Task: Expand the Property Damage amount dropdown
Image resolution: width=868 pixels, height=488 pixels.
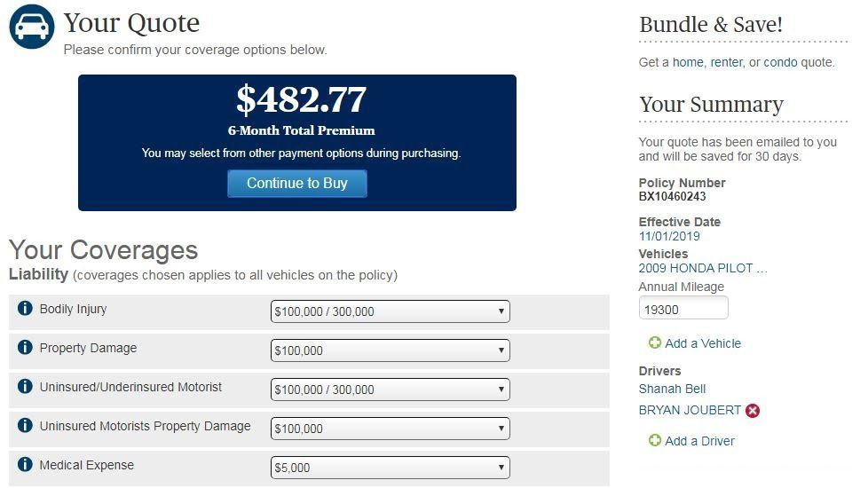Action: (x=390, y=350)
